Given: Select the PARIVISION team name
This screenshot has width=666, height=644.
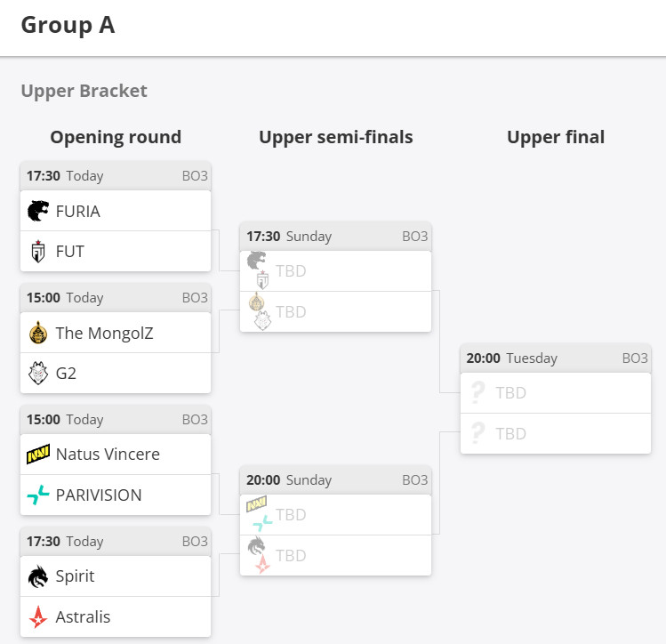Looking at the screenshot, I should click(99, 495).
